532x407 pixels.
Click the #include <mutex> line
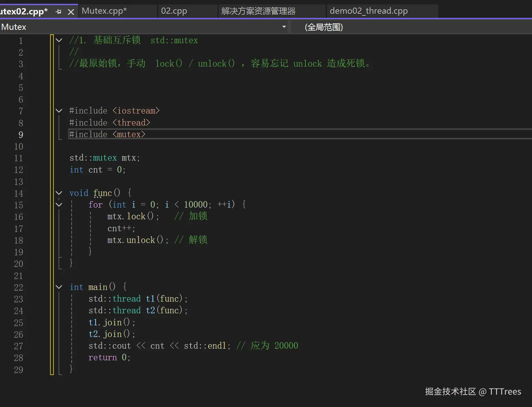click(x=107, y=134)
